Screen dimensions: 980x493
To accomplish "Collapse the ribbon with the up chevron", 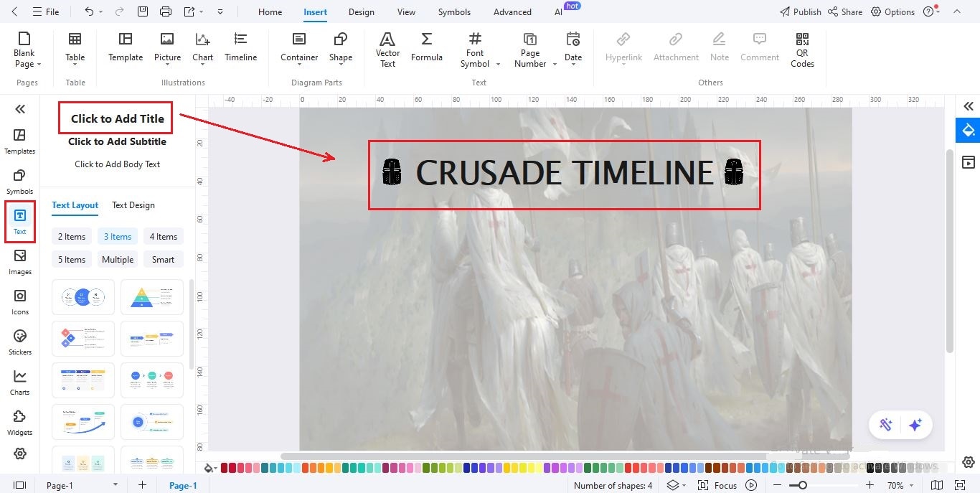I will coord(956,11).
